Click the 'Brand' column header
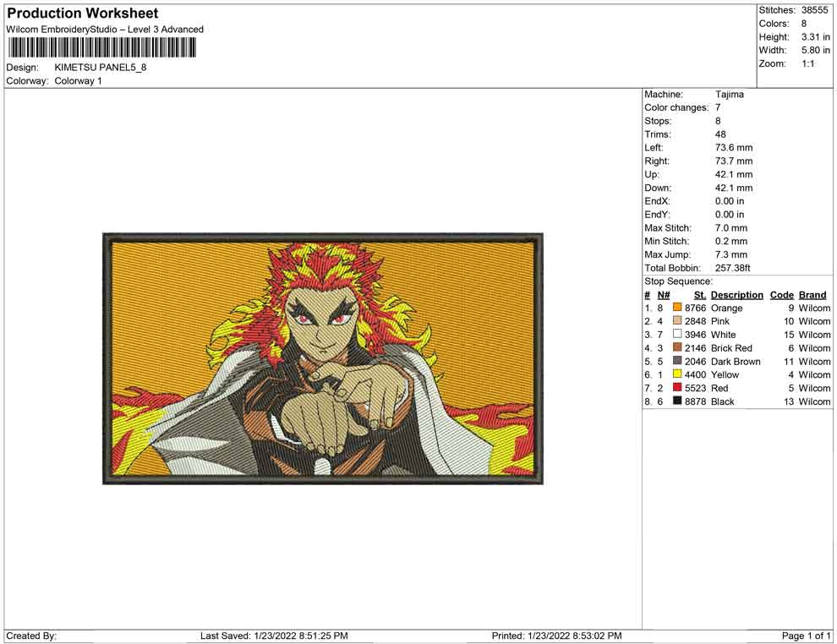 click(x=812, y=295)
